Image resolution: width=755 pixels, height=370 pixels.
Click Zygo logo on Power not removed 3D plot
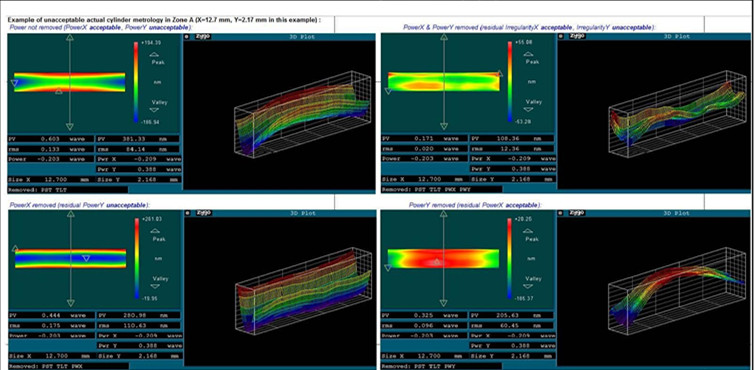coord(204,37)
